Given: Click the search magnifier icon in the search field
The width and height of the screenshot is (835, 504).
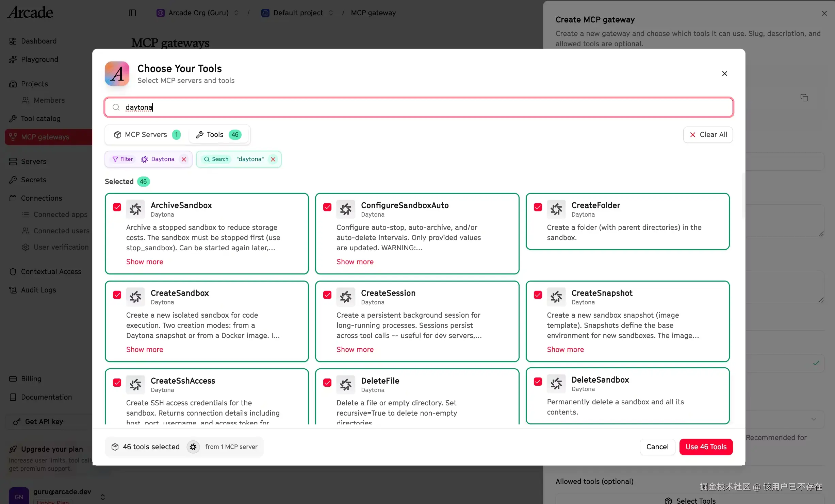Looking at the screenshot, I should pyautogui.click(x=116, y=107).
